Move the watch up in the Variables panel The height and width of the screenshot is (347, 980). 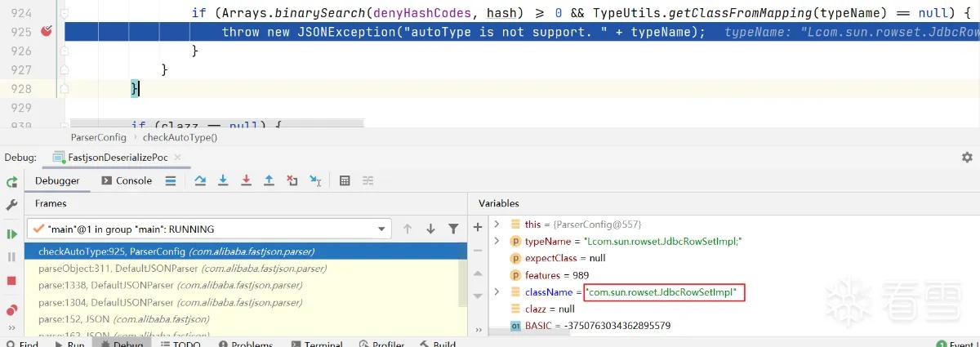pyautogui.click(x=478, y=272)
